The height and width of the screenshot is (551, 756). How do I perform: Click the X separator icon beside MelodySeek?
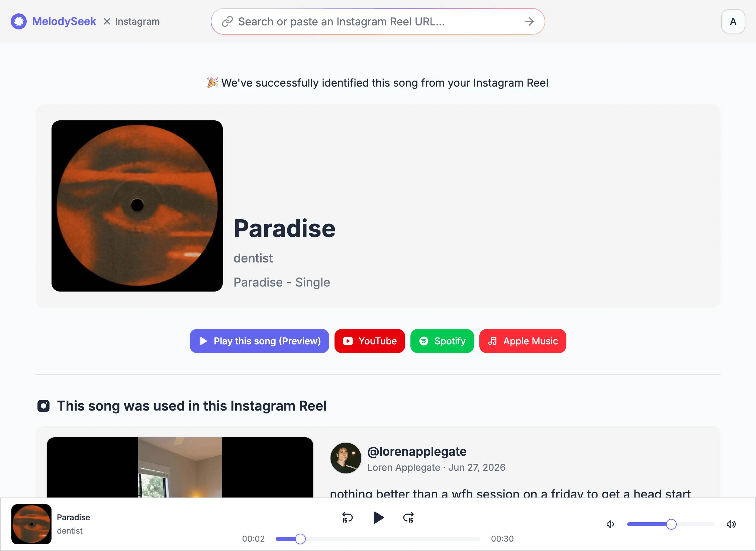tap(107, 21)
